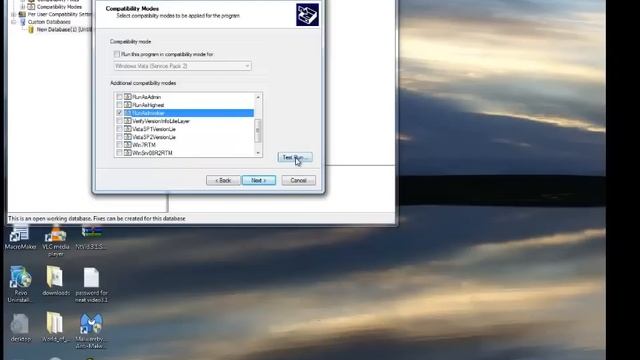Screen dimensions: 640x360
Task: Enable Run this program in compatibility mode
Action: click(x=117, y=54)
